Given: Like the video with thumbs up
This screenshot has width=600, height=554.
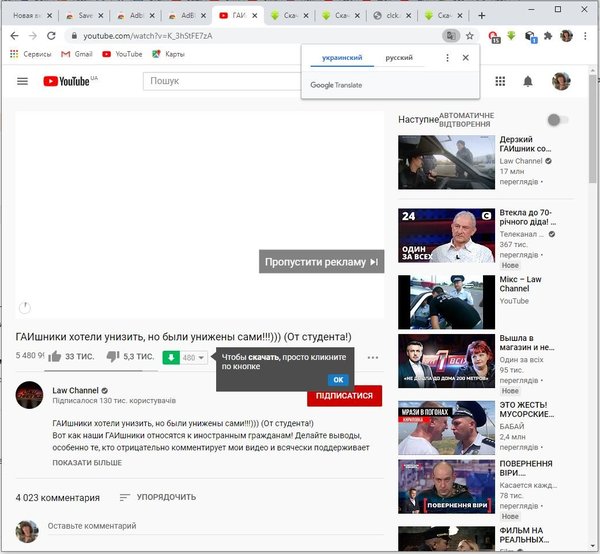Looking at the screenshot, I should pos(55,357).
